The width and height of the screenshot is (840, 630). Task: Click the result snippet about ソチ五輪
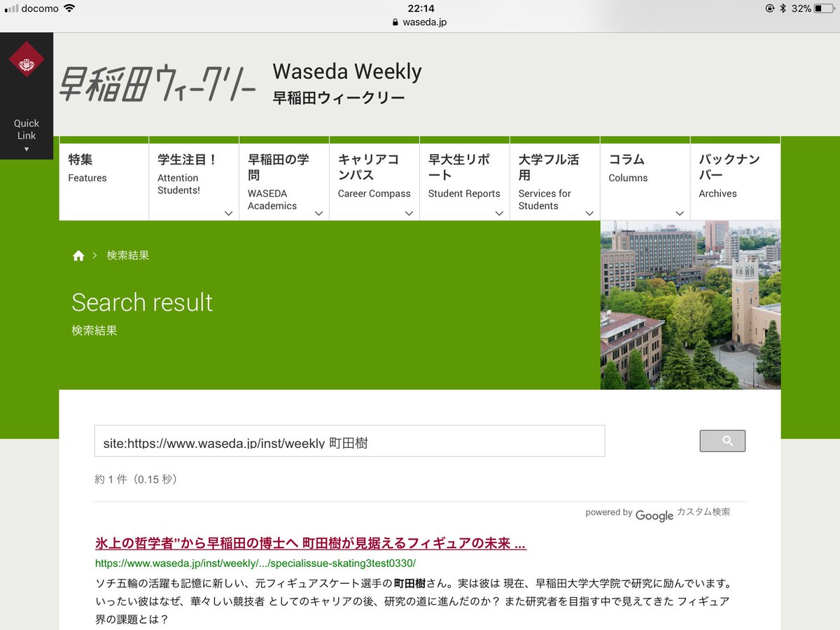tap(413, 601)
